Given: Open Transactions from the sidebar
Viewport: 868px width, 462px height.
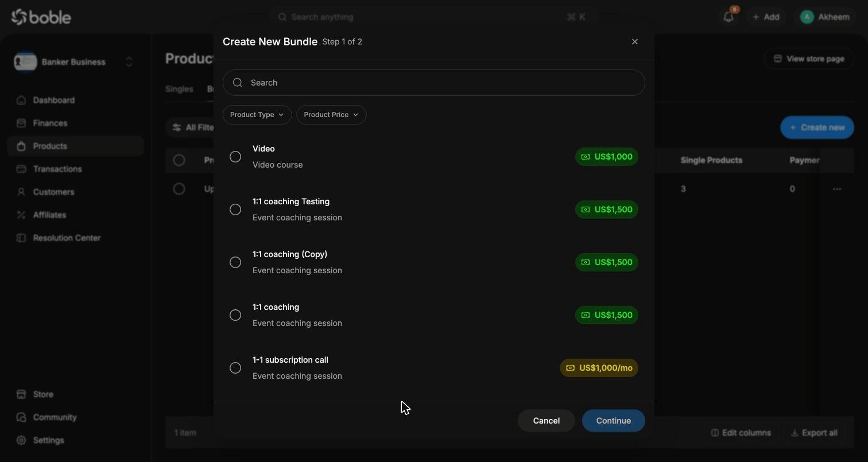Looking at the screenshot, I should tap(75, 169).
